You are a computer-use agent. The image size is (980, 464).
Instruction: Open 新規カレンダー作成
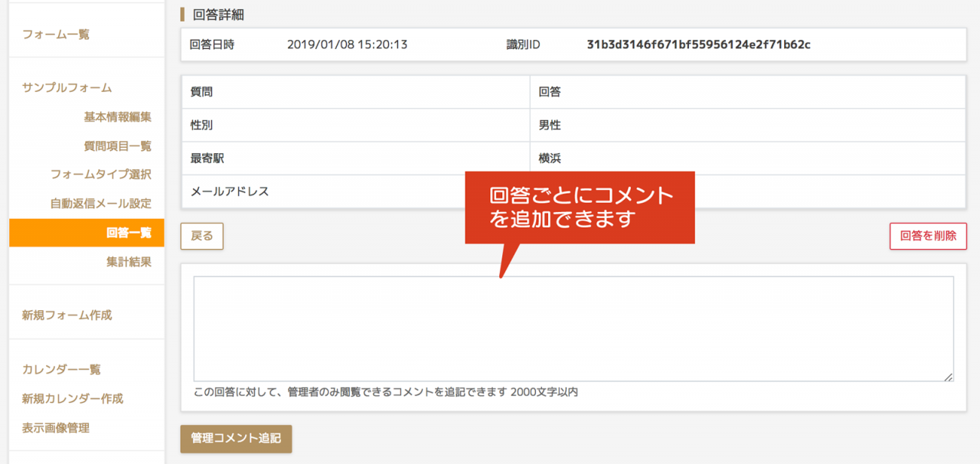pyautogui.click(x=73, y=399)
